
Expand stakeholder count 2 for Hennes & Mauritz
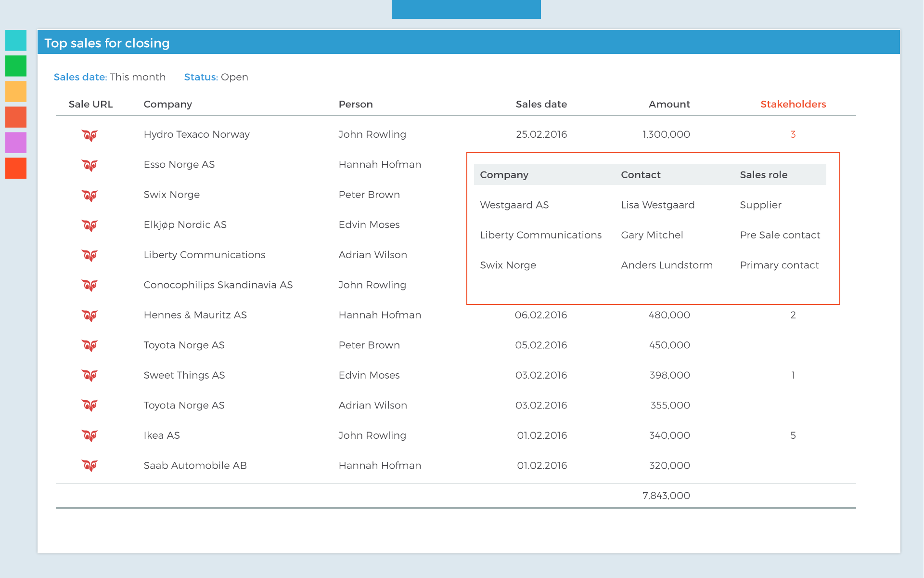point(793,315)
